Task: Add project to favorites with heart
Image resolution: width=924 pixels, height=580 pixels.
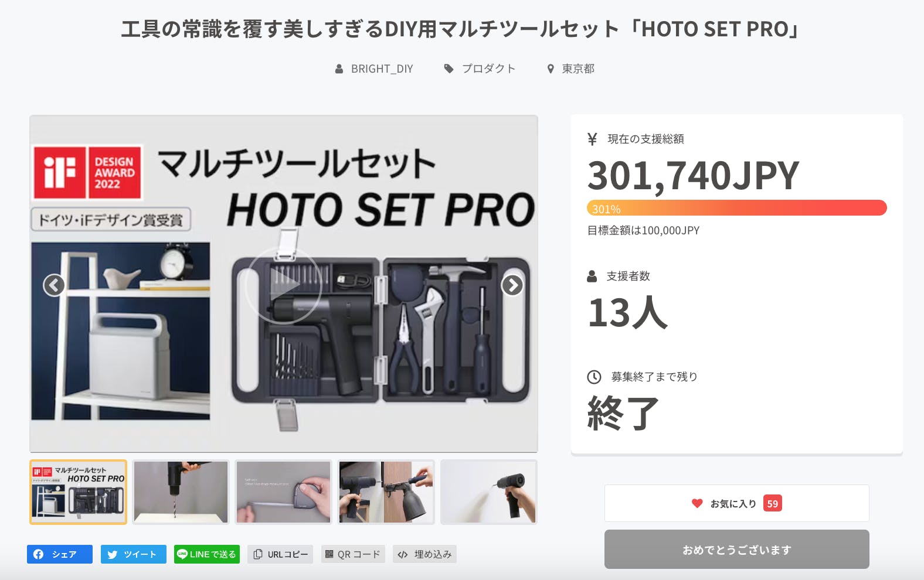Action: (737, 503)
